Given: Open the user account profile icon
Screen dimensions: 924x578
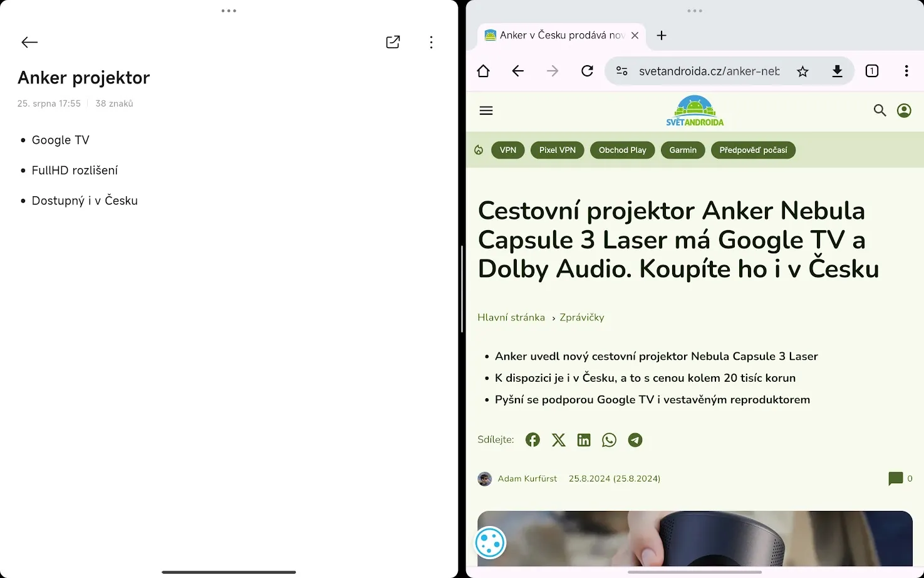Looking at the screenshot, I should point(904,111).
